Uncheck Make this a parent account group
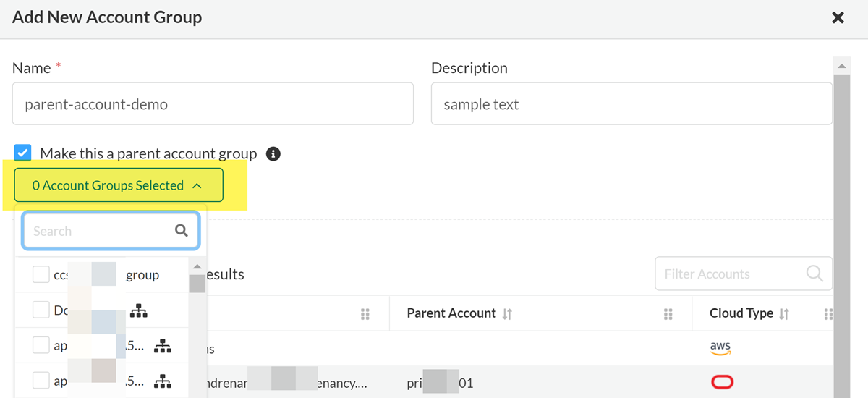This screenshot has width=868, height=398. point(23,153)
